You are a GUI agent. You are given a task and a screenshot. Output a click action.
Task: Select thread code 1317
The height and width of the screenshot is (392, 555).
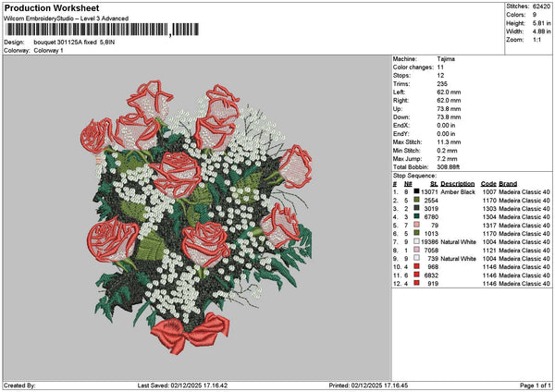click(x=489, y=225)
